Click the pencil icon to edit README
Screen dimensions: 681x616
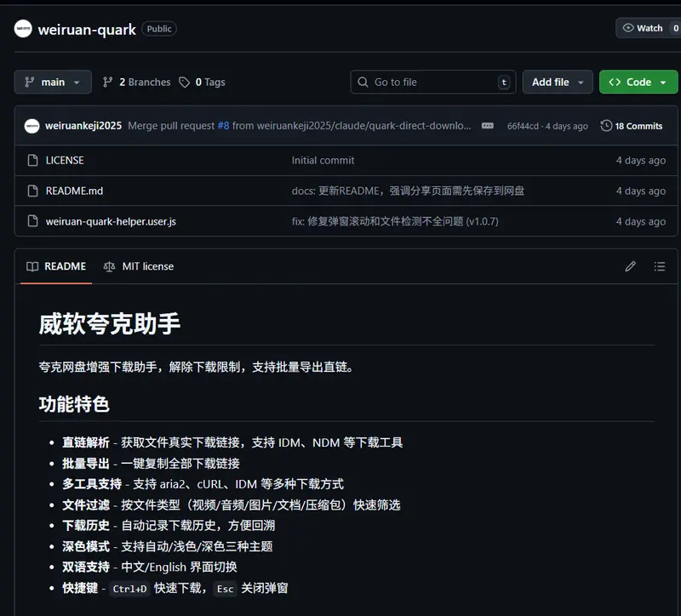(x=630, y=266)
